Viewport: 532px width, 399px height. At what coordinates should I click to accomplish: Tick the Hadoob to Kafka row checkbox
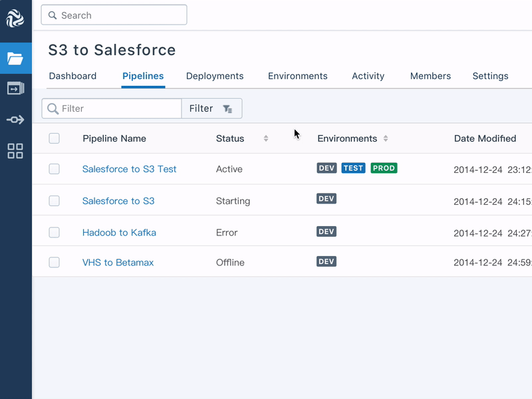point(55,232)
